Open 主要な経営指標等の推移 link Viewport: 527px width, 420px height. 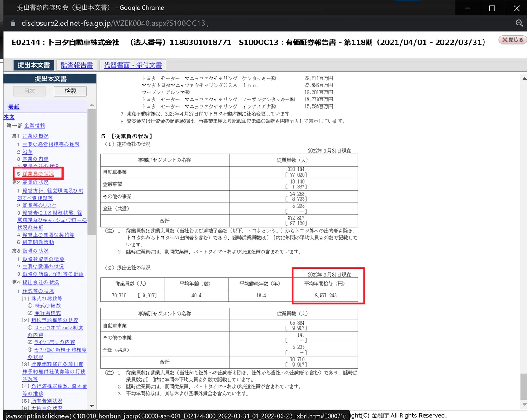51,144
